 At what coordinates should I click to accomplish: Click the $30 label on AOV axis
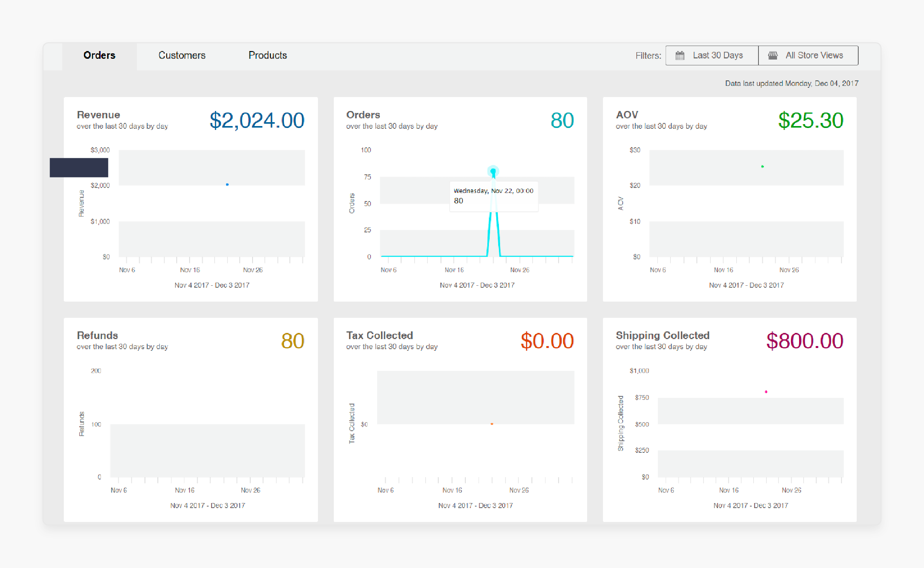[x=635, y=150]
